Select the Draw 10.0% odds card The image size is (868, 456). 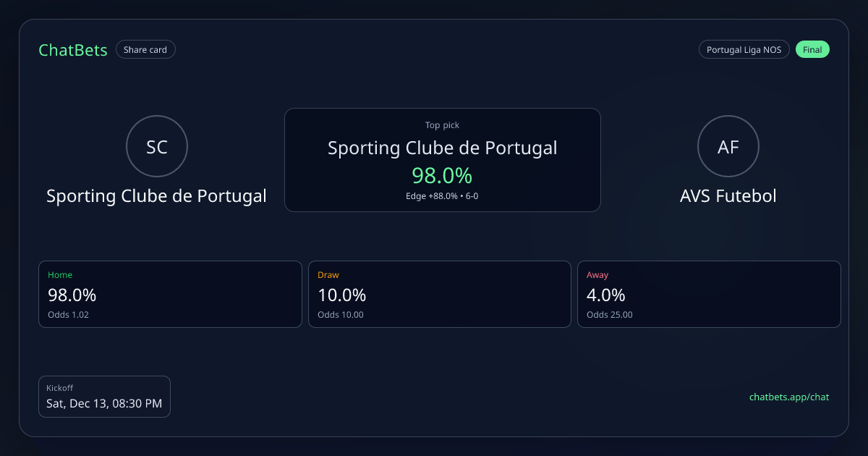[440, 294]
